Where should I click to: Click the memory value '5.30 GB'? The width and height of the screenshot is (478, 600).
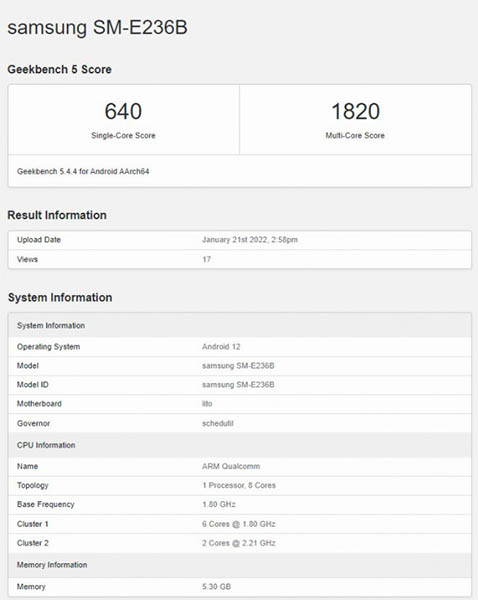[217, 587]
